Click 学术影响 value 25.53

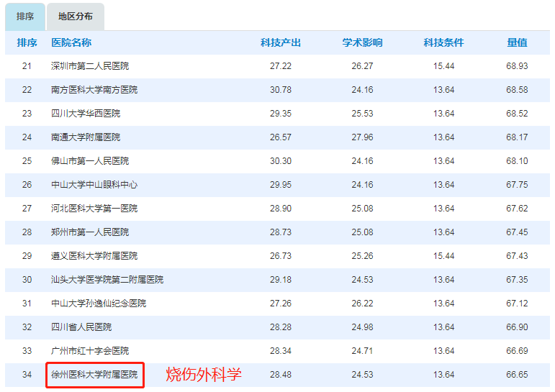[362, 114]
